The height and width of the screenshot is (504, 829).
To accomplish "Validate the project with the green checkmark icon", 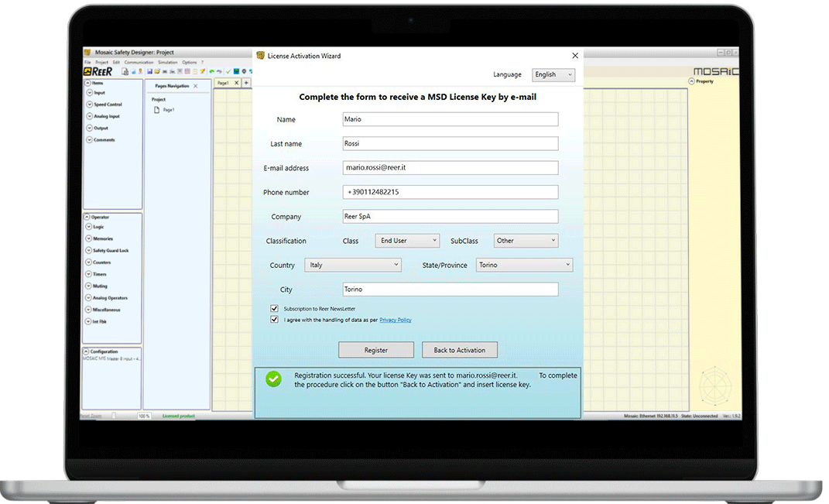I will coord(228,71).
